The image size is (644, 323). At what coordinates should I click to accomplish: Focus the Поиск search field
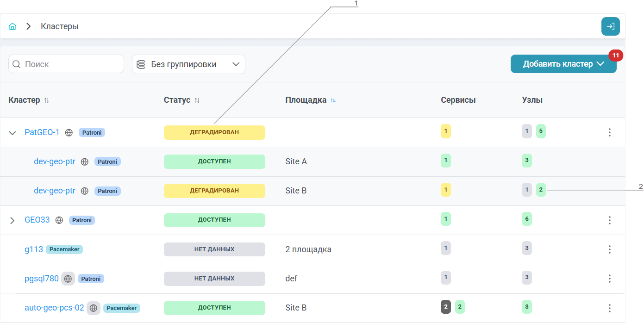(66, 64)
